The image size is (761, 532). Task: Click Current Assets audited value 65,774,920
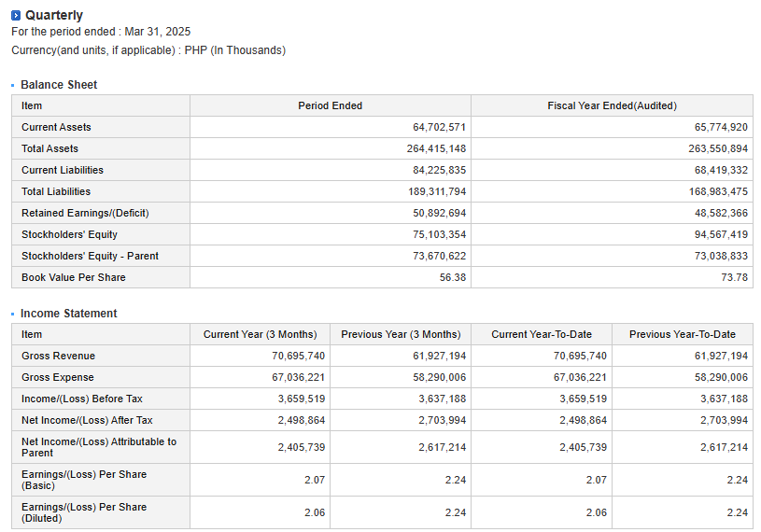pyautogui.click(x=721, y=127)
